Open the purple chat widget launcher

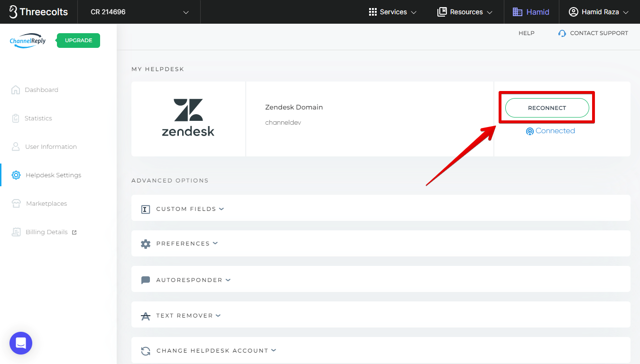pos(21,343)
